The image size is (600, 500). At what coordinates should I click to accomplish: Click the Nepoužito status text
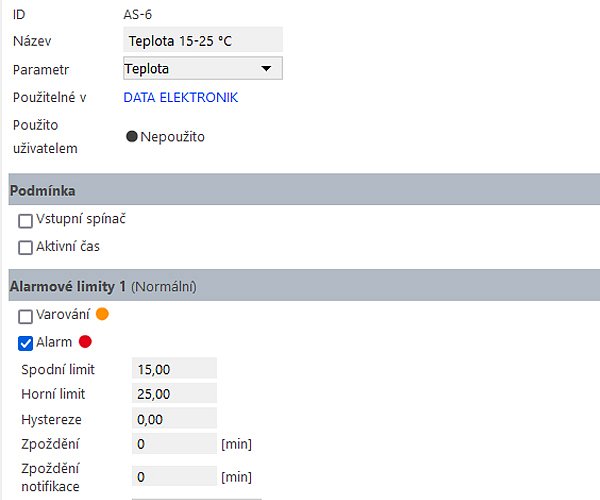(x=172, y=137)
